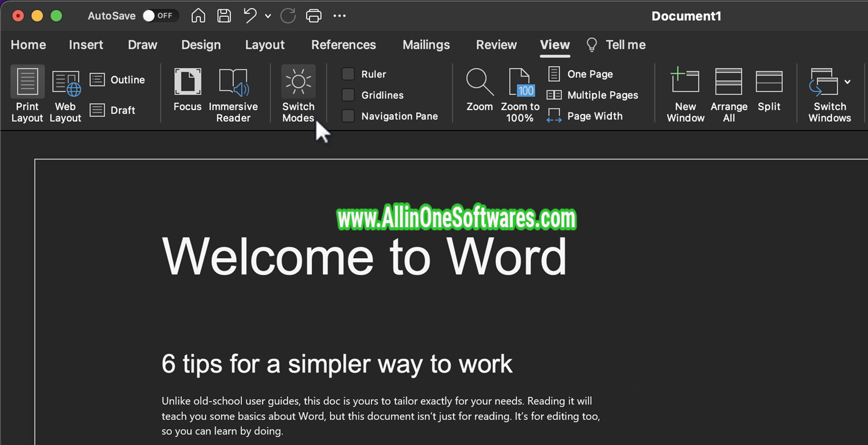868x445 pixels.
Task: Open the Mailings tab
Action: 426,45
